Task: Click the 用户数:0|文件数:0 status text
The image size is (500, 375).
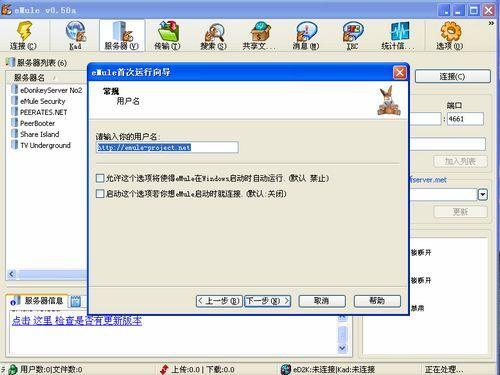Action: point(51,369)
